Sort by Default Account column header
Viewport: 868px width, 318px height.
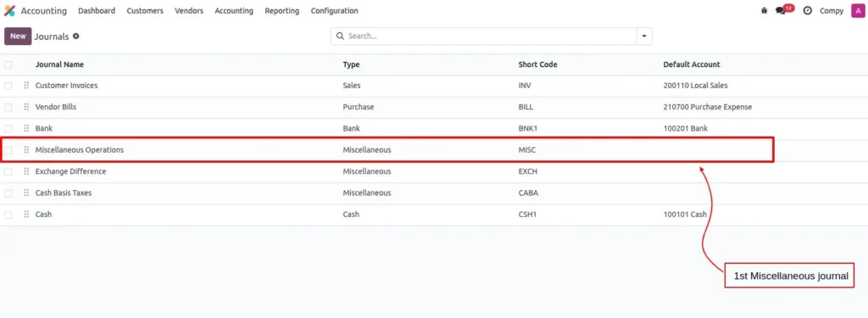(692, 64)
